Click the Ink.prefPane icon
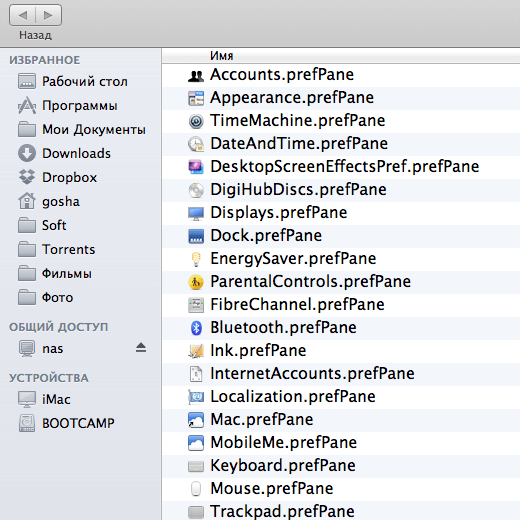This screenshot has width=520, height=520. tap(196, 351)
